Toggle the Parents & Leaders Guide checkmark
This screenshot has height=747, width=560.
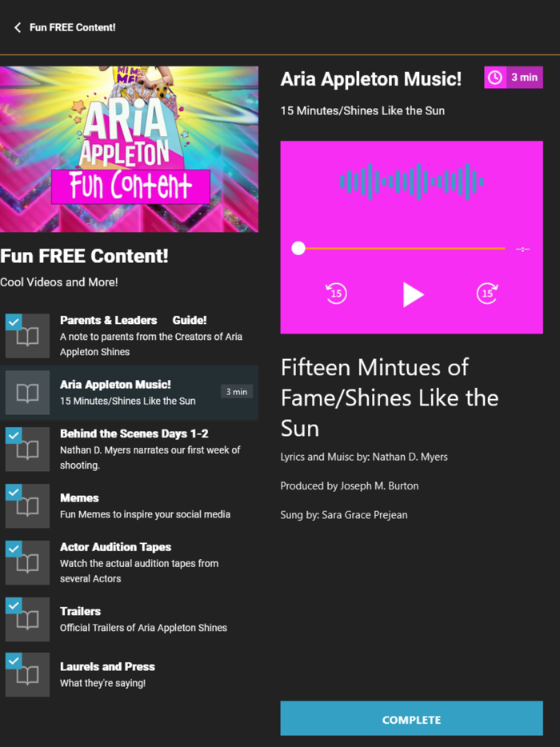click(14, 322)
